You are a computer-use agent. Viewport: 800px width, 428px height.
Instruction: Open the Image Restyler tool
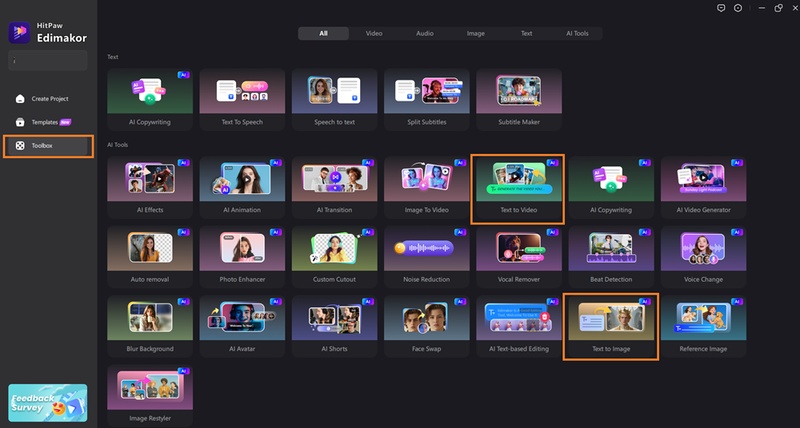tap(149, 395)
